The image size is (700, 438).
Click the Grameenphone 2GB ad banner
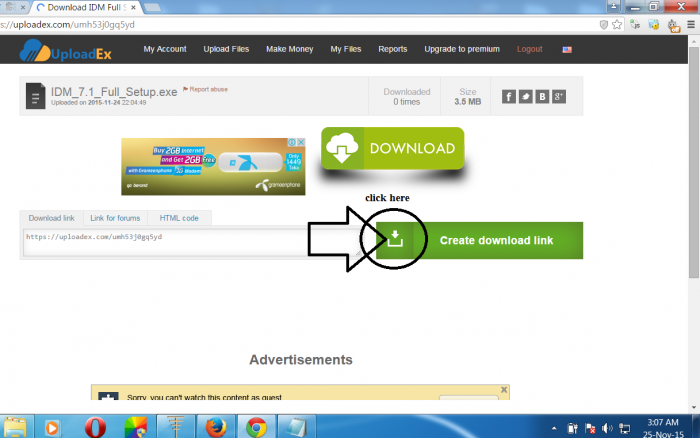[213, 167]
